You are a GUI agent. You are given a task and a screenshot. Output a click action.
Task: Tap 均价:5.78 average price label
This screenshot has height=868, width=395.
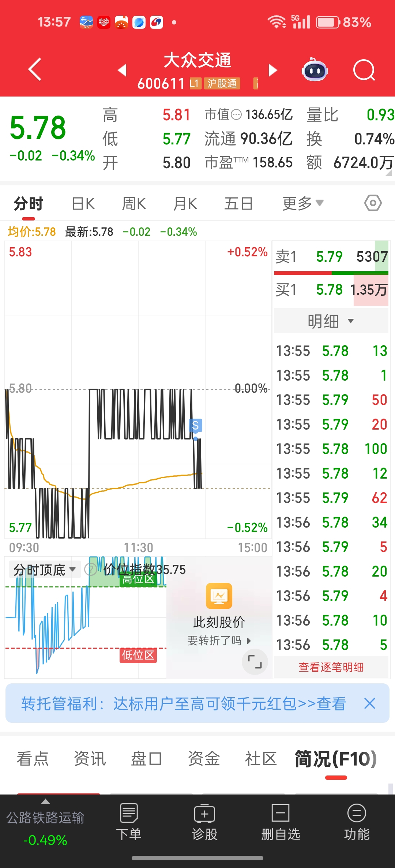[32, 232]
